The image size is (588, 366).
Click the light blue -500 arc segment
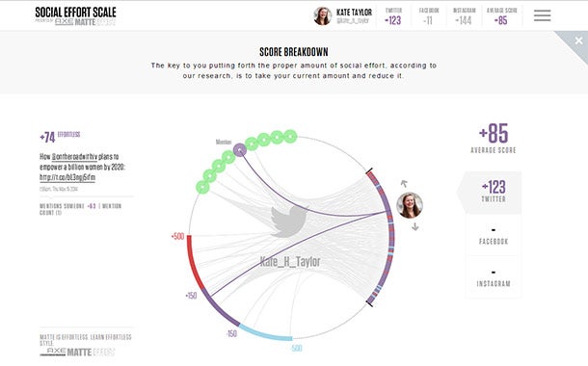pos(265,333)
